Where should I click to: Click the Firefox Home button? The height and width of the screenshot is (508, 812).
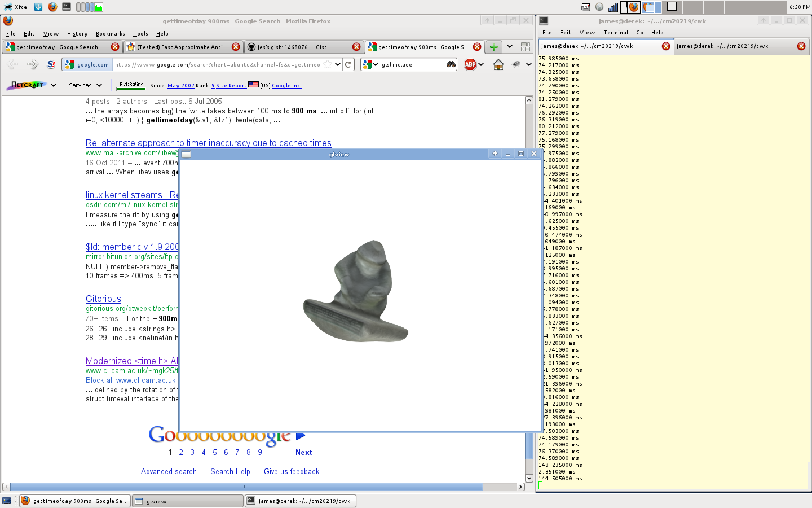498,64
